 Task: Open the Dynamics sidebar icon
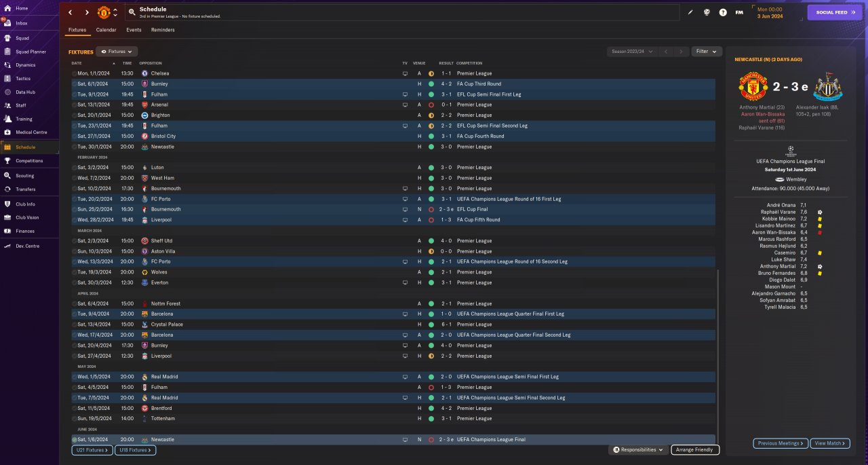(x=7, y=65)
